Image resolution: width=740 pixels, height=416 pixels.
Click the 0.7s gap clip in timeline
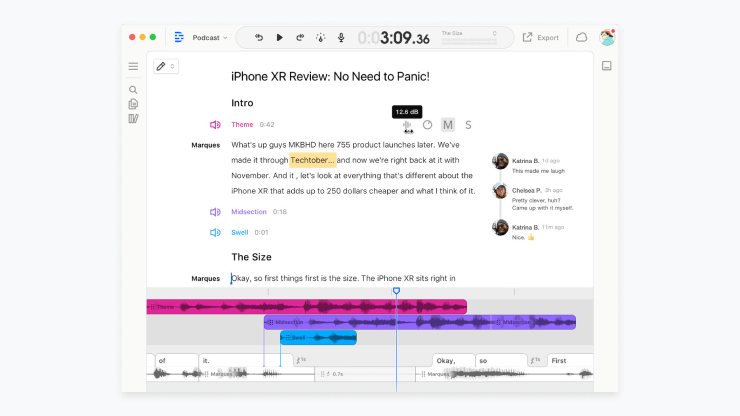(x=365, y=374)
